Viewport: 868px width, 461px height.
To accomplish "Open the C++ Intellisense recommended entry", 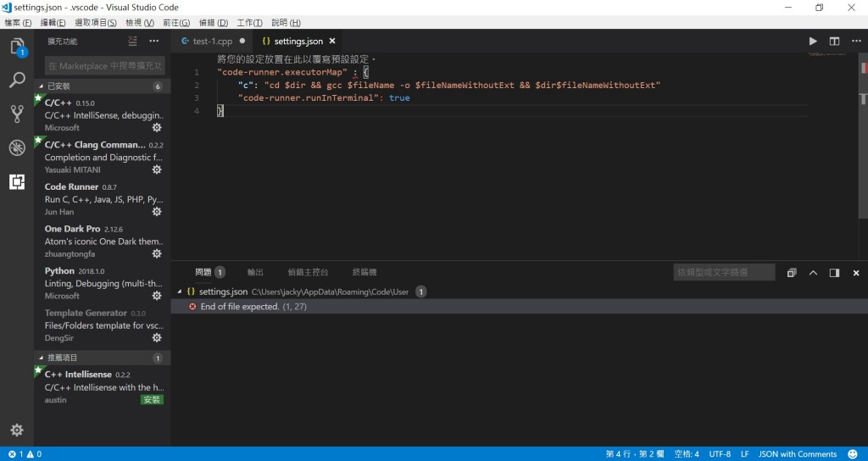I will [103, 386].
